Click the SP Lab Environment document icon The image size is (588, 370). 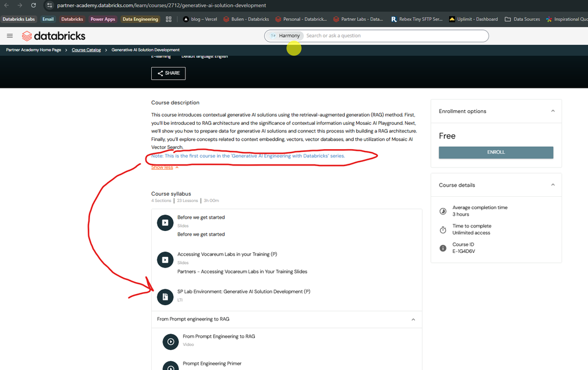[x=165, y=297]
